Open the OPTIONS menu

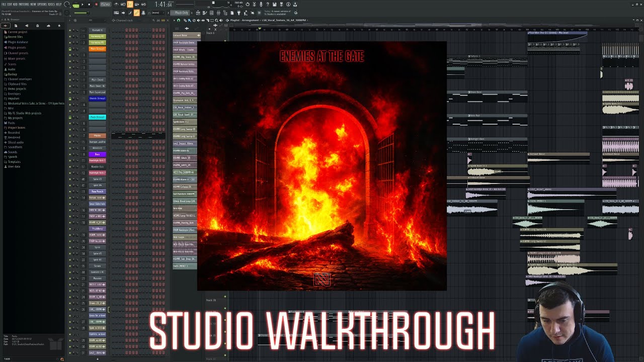[42, 5]
